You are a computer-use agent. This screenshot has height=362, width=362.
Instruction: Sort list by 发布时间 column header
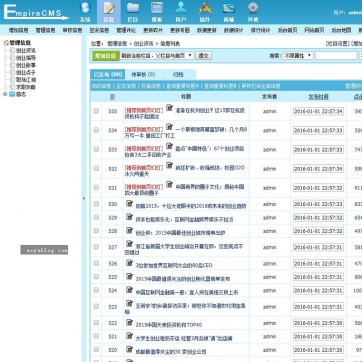click(318, 97)
